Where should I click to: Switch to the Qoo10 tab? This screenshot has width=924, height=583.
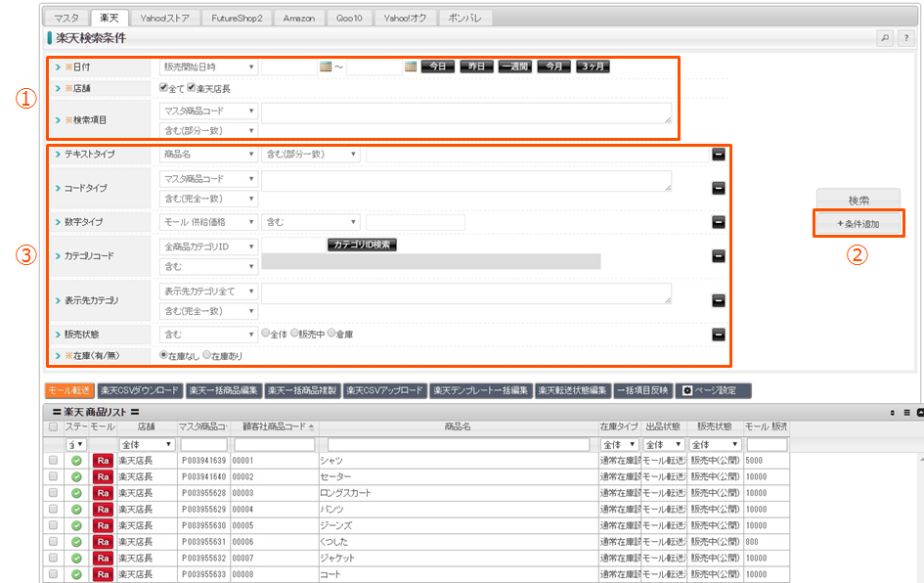(349, 19)
